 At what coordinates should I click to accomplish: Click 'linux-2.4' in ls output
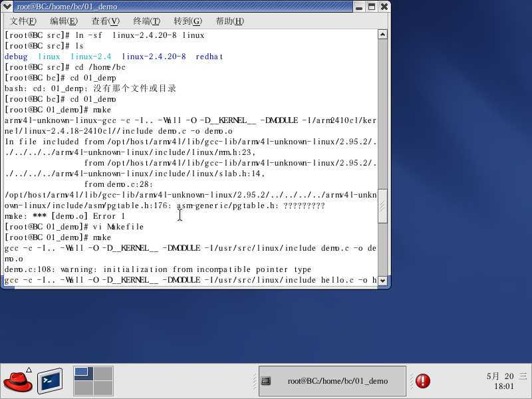90,57
